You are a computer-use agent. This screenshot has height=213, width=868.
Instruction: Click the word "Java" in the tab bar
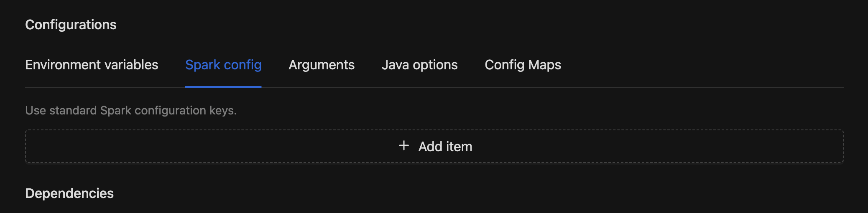pos(395,65)
